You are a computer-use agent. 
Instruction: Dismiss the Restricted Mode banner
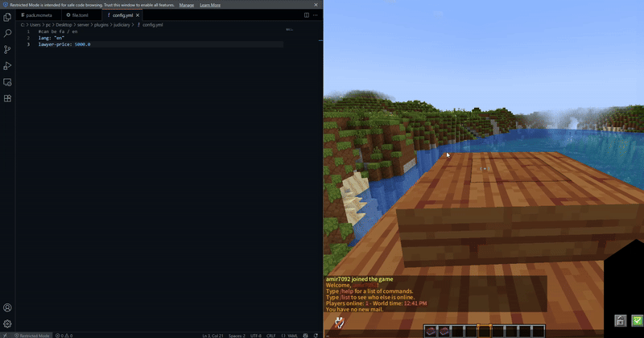coord(316,5)
